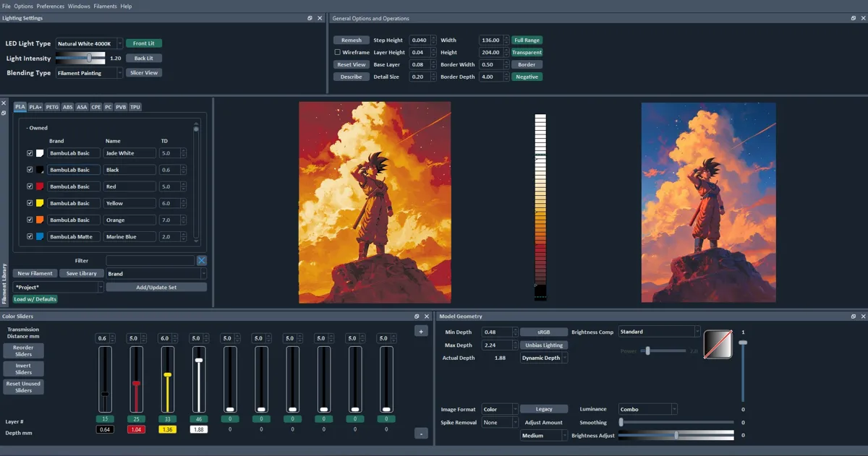Screen dimensions: 868x456
Task: Open the Brand sort dropdown
Action: point(156,274)
